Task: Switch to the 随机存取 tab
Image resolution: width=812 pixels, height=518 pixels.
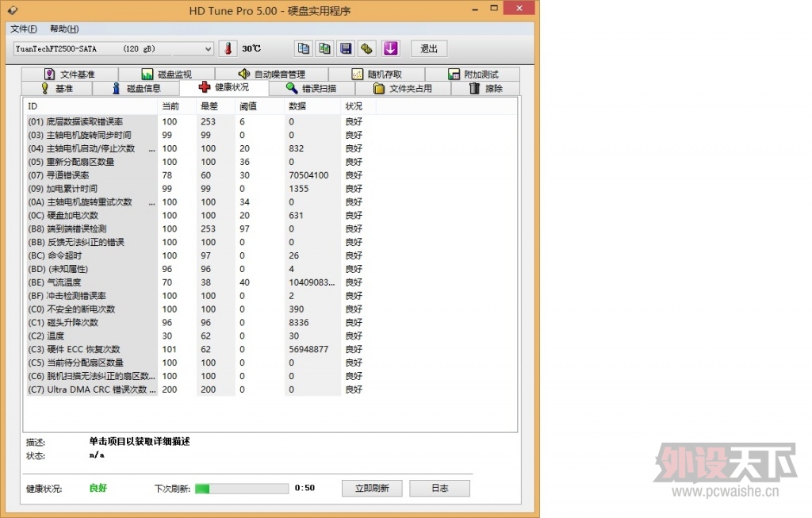Action: pyautogui.click(x=377, y=74)
